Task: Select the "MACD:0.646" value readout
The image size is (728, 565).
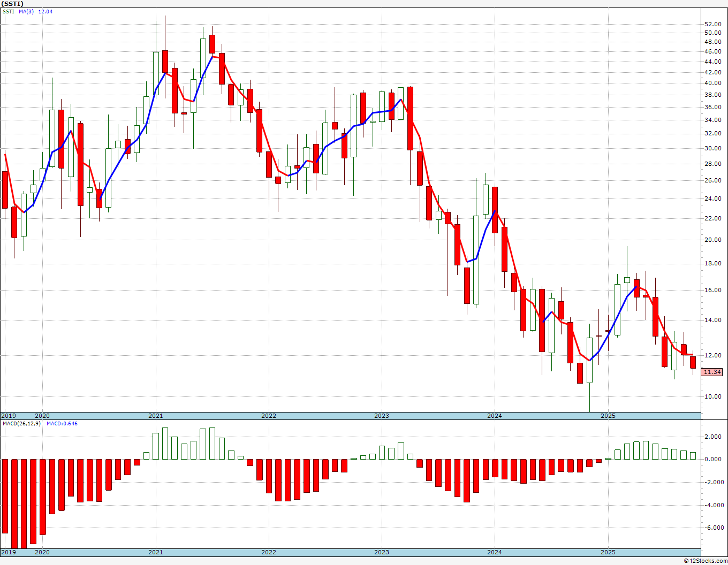Action: (x=62, y=424)
